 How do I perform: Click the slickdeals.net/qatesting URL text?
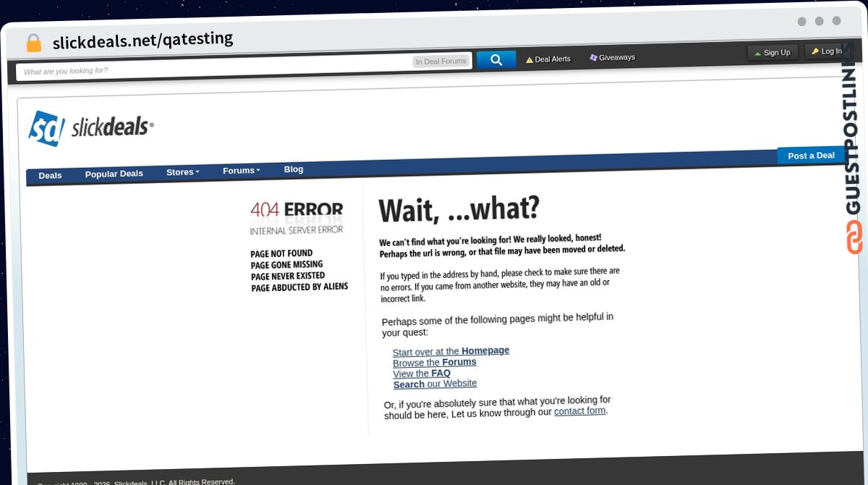point(142,40)
